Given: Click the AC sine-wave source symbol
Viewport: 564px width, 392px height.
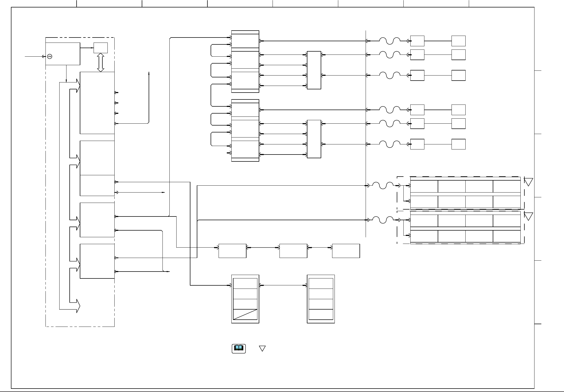Looking at the screenshot, I should pyautogui.click(x=49, y=56).
